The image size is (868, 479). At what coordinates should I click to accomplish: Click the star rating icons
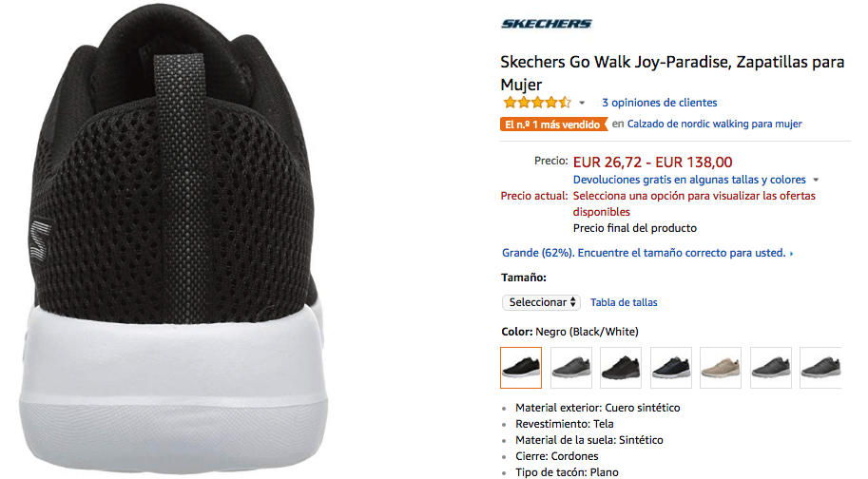tap(536, 103)
